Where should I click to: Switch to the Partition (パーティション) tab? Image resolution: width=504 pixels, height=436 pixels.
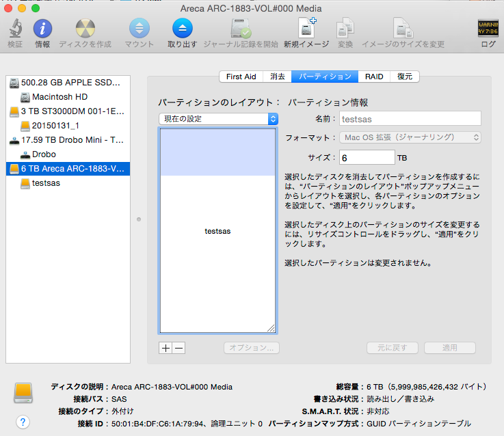pyautogui.click(x=325, y=77)
